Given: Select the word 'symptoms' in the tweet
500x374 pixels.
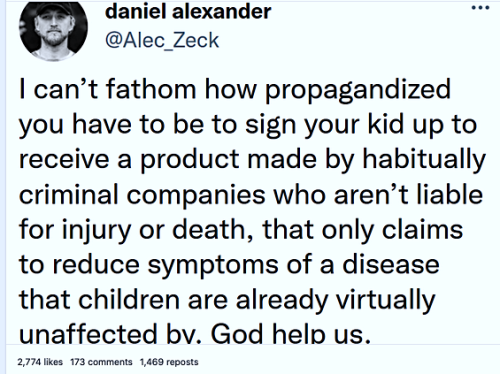Looking at the screenshot, I should tap(213, 266).
